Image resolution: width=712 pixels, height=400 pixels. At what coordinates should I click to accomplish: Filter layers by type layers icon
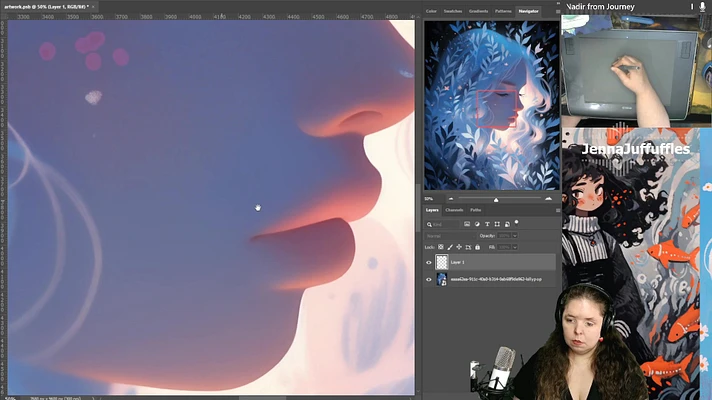[487, 224]
